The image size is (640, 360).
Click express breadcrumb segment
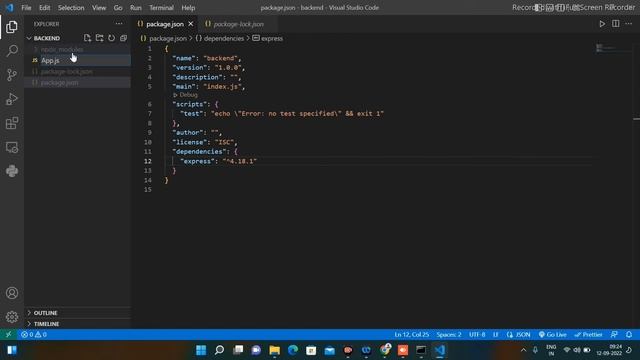[271, 38]
